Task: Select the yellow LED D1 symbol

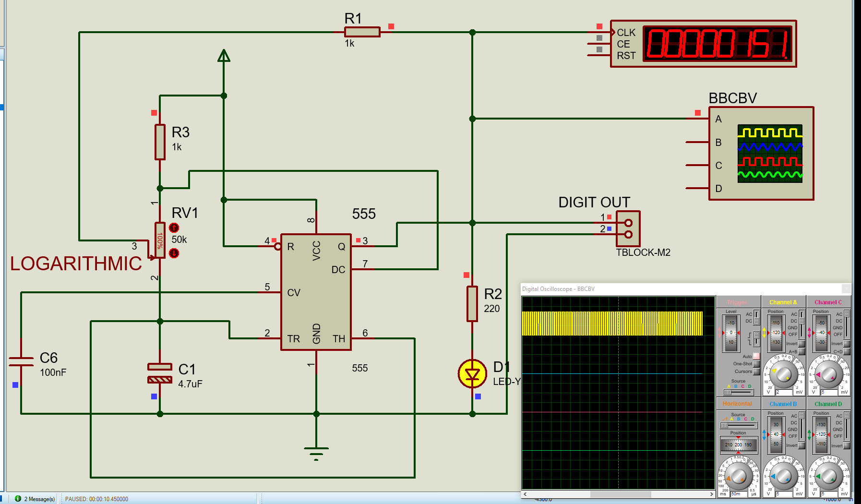Action: [472, 373]
